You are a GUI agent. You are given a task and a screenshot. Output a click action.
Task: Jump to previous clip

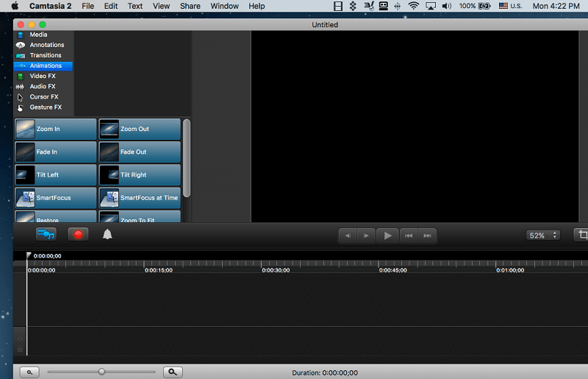point(409,236)
